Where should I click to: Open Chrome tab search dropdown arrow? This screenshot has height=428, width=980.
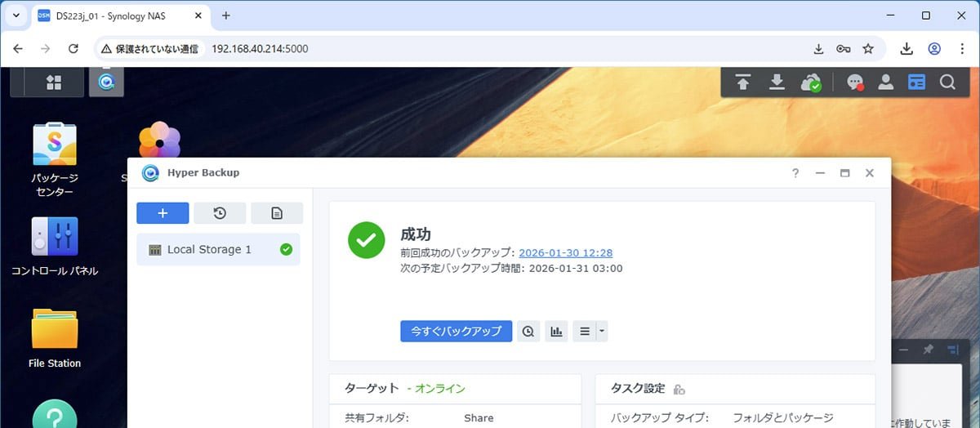(16, 16)
